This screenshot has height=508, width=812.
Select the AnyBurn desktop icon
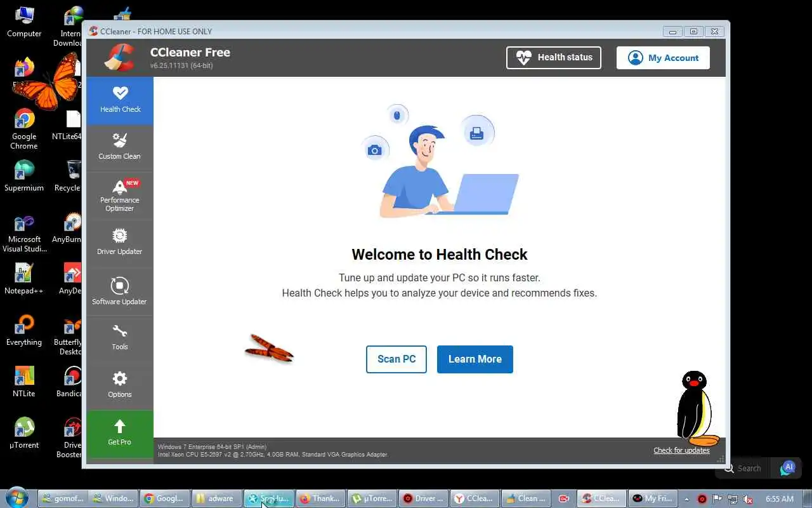pyautogui.click(x=69, y=228)
